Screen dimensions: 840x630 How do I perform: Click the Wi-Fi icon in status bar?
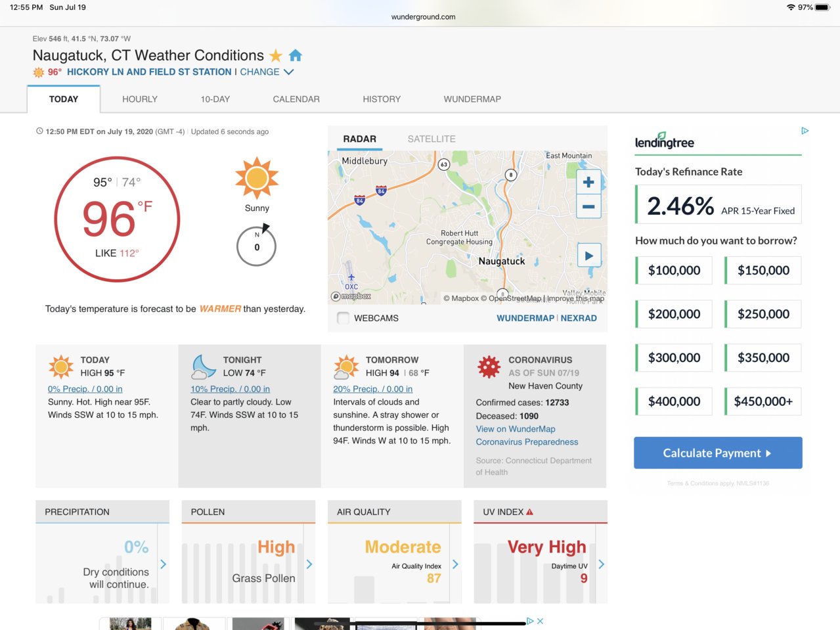click(791, 7)
